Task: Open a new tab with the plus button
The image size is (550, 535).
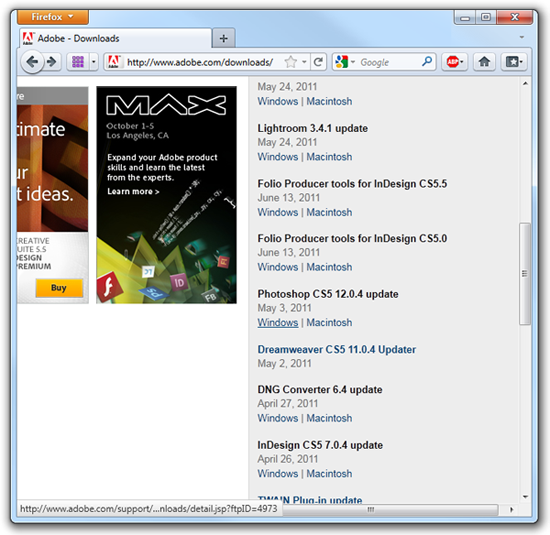Action: click(223, 38)
